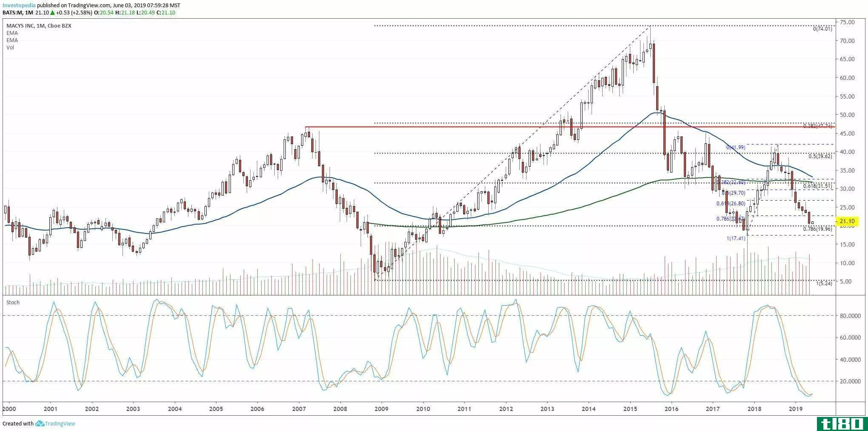Click the BATS:M symbol in header
868x431 pixels.
pos(13,13)
